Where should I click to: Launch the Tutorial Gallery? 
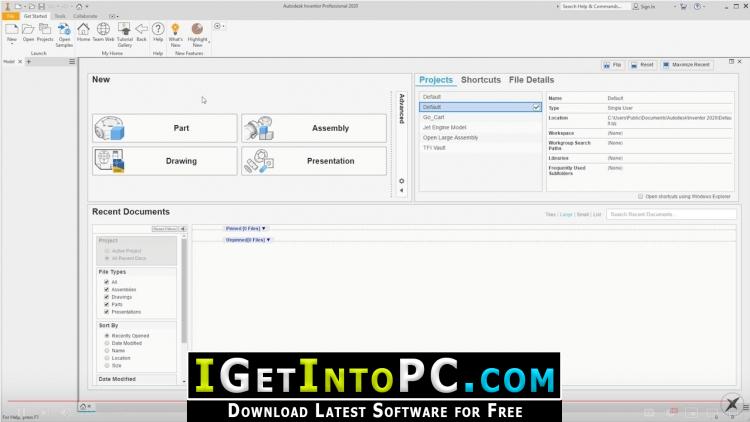click(124, 33)
